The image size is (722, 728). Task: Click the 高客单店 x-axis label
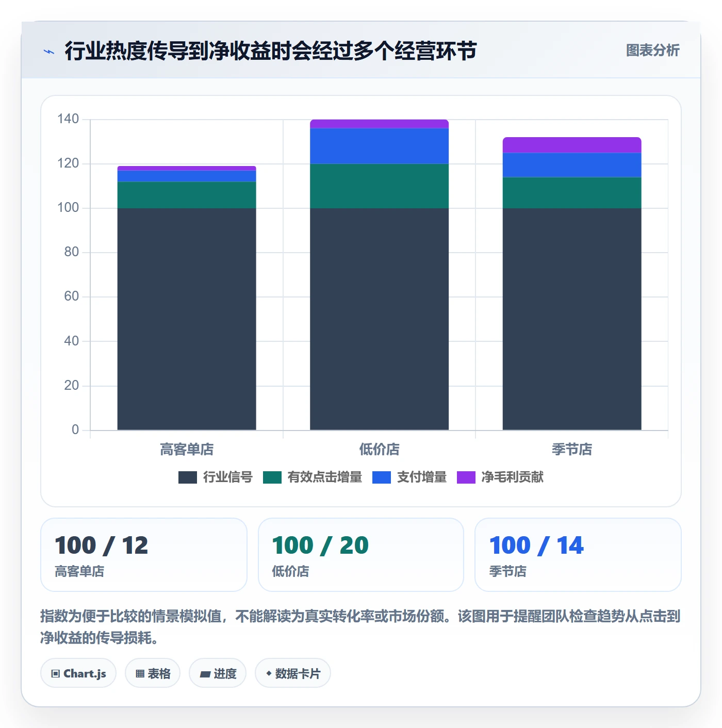(x=187, y=450)
